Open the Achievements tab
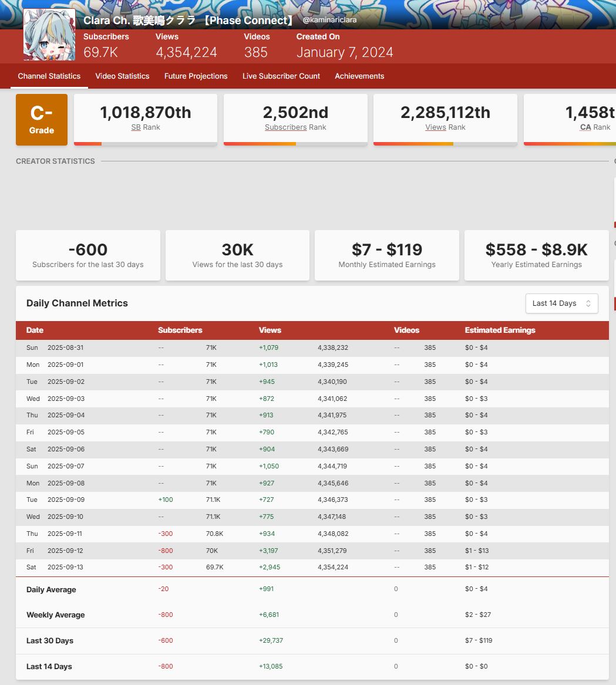This screenshot has width=616, height=685. click(359, 76)
